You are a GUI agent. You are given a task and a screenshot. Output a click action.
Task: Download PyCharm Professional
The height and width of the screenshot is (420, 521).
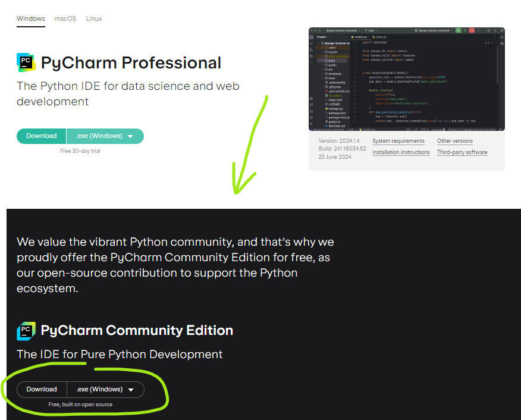42,136
